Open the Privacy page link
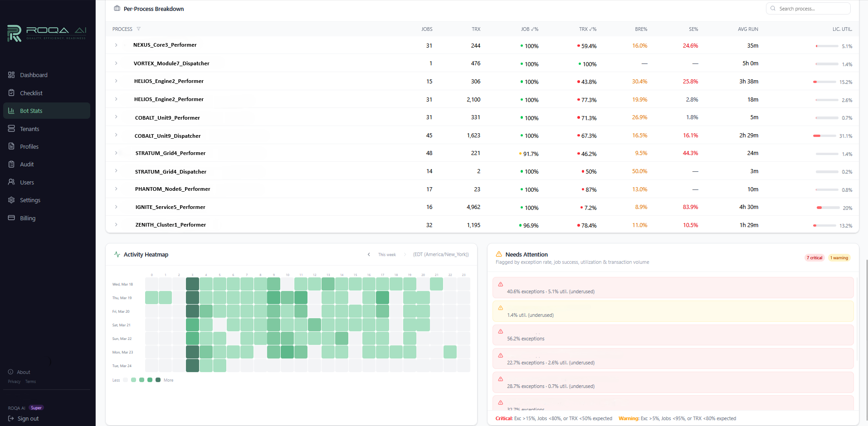Image resolution: width=868 pixels, height=426 pixels. [x=14, y=382]
